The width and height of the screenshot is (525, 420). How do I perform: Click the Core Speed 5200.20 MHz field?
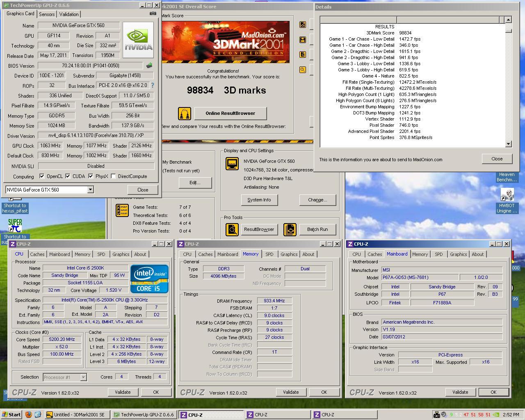[x=62, y=340]
